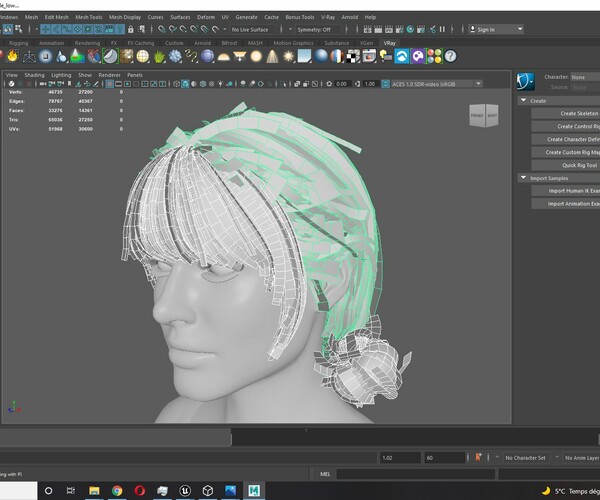Image resolution: width=600 pixels, height=500 pixels.
Task: Click the green grass fur shelf icon
Action: coord(159,57)
